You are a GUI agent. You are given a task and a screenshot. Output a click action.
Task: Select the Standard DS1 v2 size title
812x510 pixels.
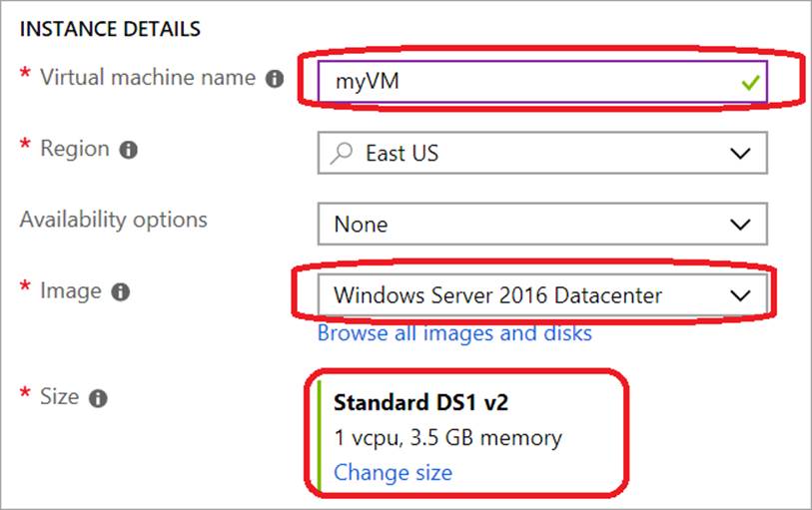click(x=419, y=403)
